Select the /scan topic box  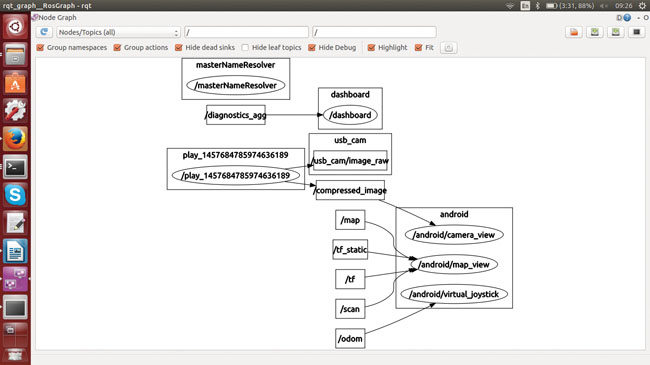350,309
